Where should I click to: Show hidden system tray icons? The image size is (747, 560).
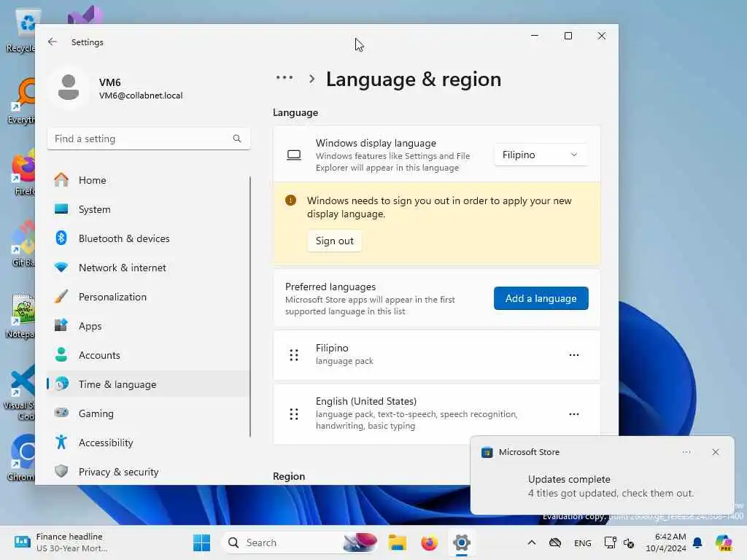tap(532, 542)
